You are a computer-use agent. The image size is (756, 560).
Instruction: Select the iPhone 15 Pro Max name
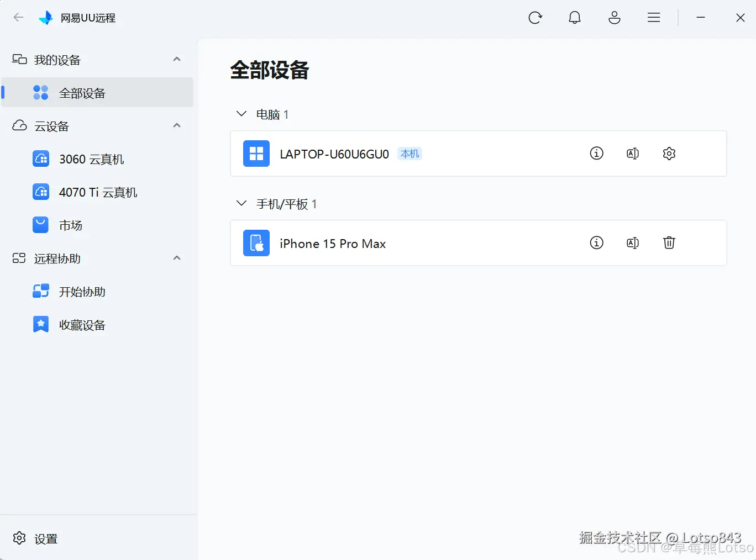coord(333,244)
